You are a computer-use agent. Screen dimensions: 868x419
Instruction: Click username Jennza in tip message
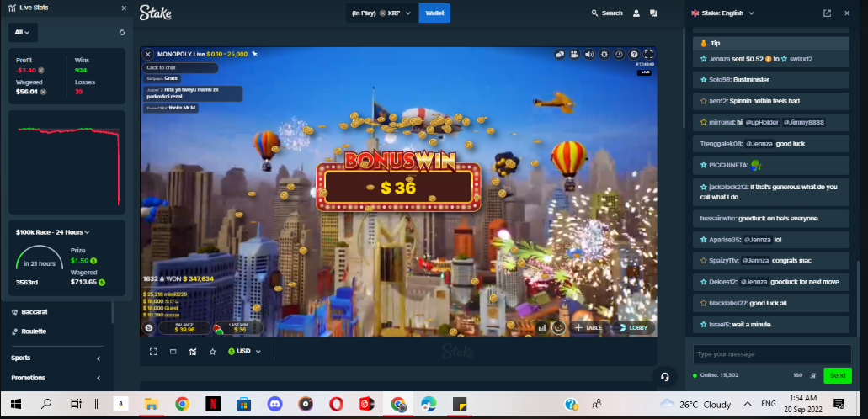click(718, 59)
